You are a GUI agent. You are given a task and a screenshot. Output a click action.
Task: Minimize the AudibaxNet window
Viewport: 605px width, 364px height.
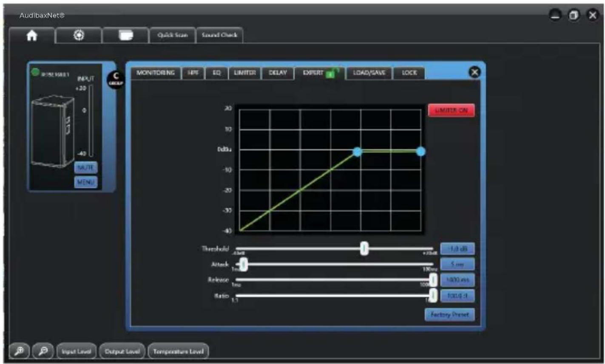coord(555,15)
